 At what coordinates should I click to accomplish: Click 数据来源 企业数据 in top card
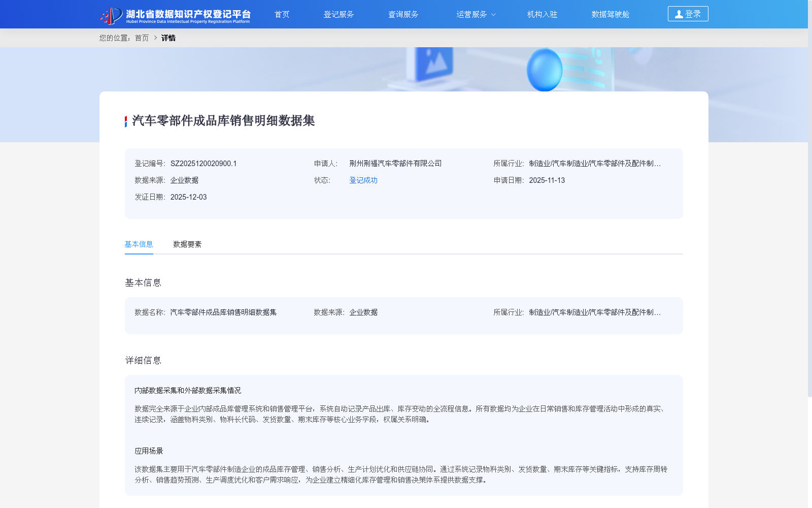click(184, 180)
